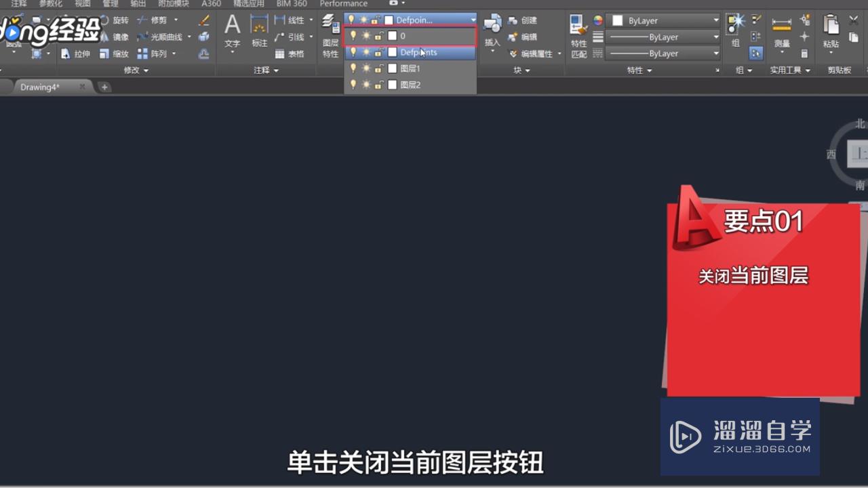This screenshot has width=868, height=488.
Task: Collapse the open layer list combo box
Action: pyautogui.click(x=473, y=20)
